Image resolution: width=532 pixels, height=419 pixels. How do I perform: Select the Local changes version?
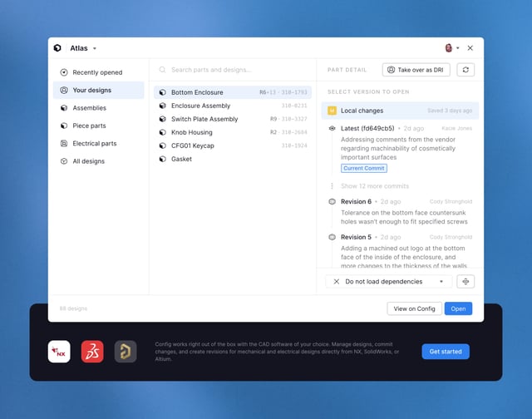400,111
